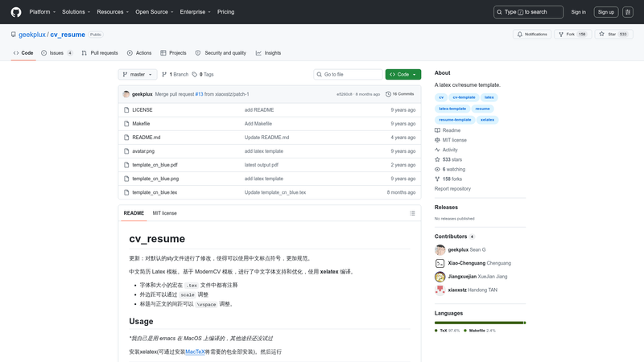Open the template_cn_blue.pdf file
Image resolution: width=644 pixels, height=362 pixels.
155,165
